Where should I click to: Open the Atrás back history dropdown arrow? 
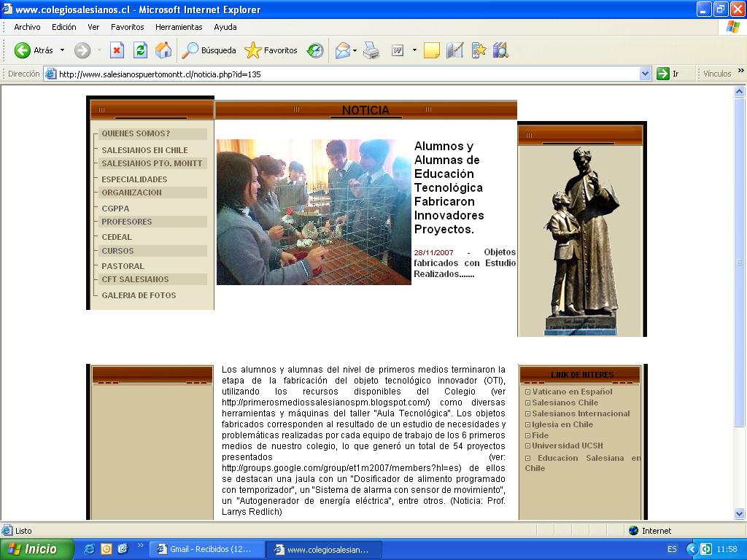coord(62,50)
